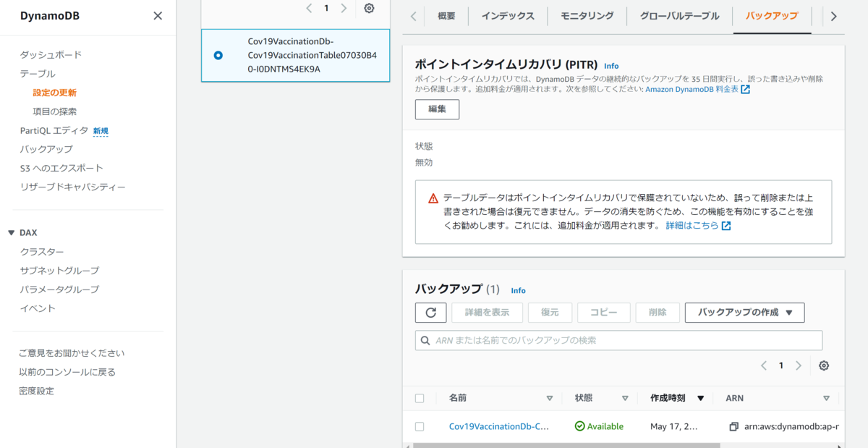
Task: Switch to モニタリング tab
Action: point(589,16)
